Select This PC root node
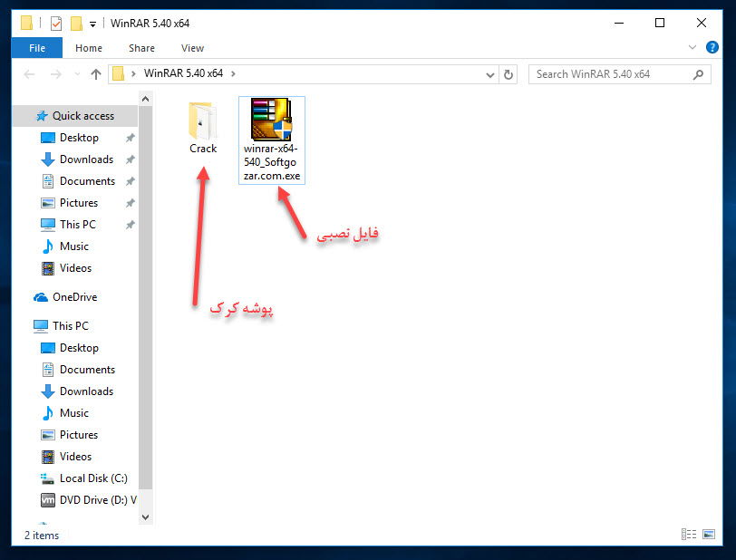 click(x=71, y=326)
